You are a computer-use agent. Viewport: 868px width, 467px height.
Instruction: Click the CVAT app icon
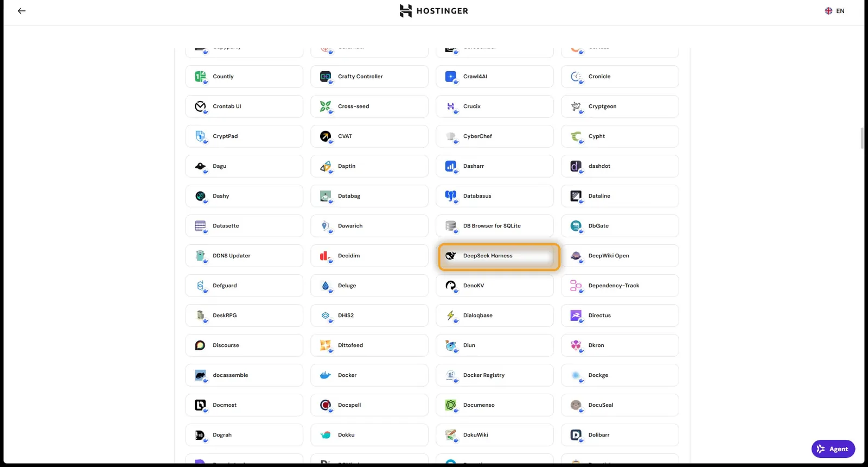tap(325, 136)
